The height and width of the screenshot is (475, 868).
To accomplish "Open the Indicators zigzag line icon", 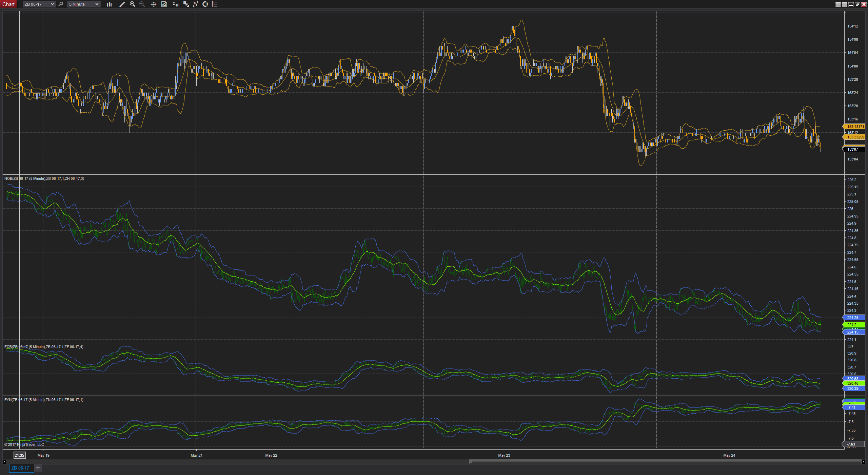I will pyautogui.click(x=196, y=4).
